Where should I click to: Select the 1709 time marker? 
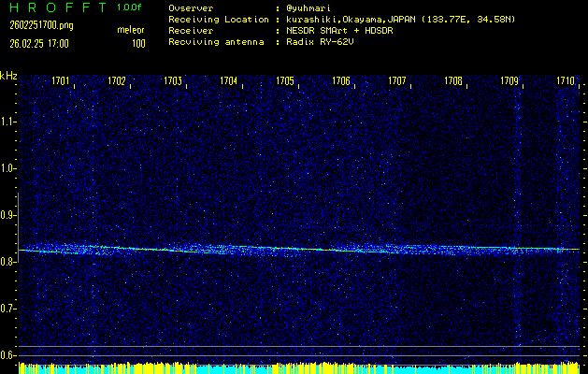point(509,81)
